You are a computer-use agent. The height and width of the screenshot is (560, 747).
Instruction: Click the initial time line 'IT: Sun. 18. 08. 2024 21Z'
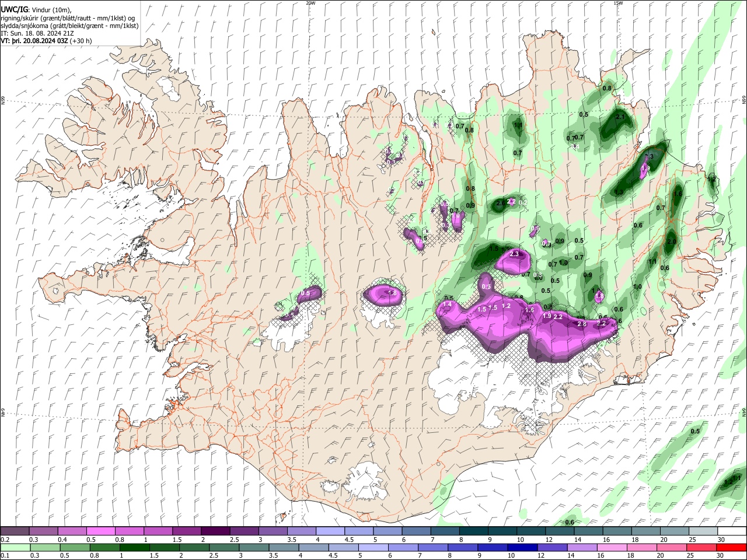[x=37, y=33]
